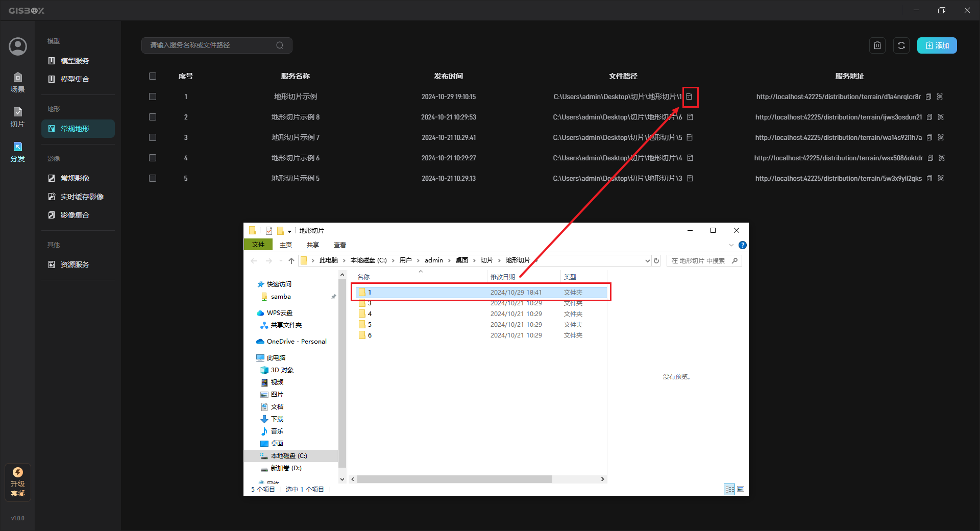Open the folder icon for path 地形切片\5

pos(690,137)
